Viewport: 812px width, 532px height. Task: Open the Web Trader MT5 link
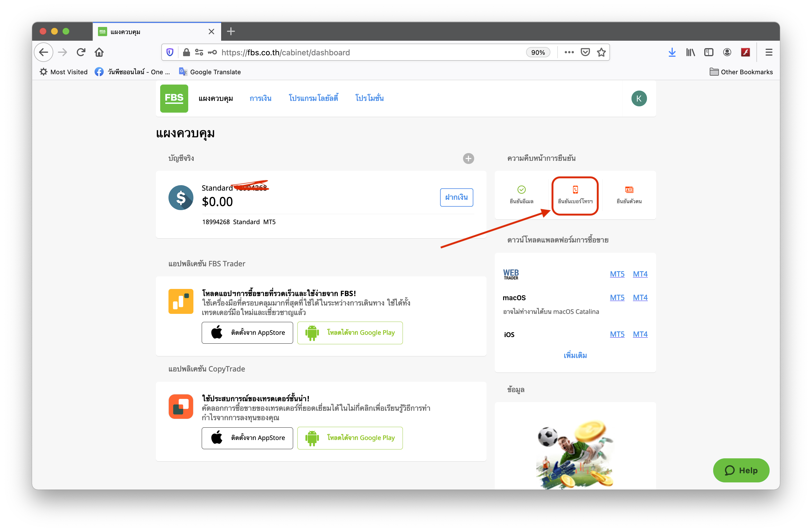tap(617, 274)
